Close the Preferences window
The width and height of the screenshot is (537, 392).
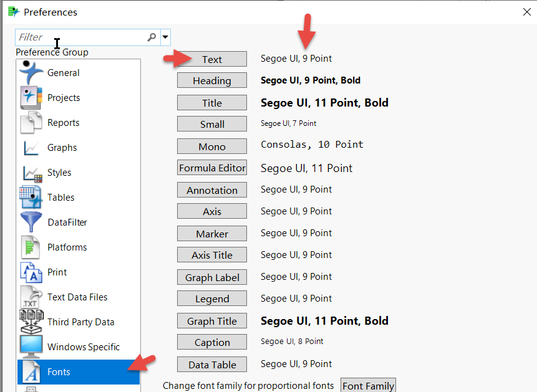(527, 12)
